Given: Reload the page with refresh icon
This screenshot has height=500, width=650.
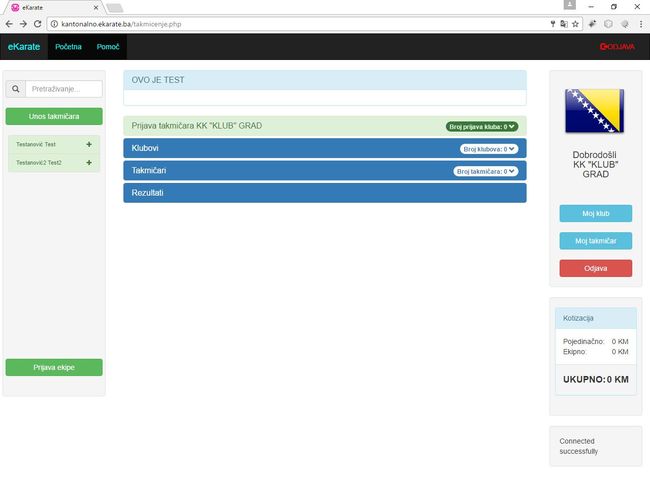Looking at the screenshot, I should coord(38,23).
